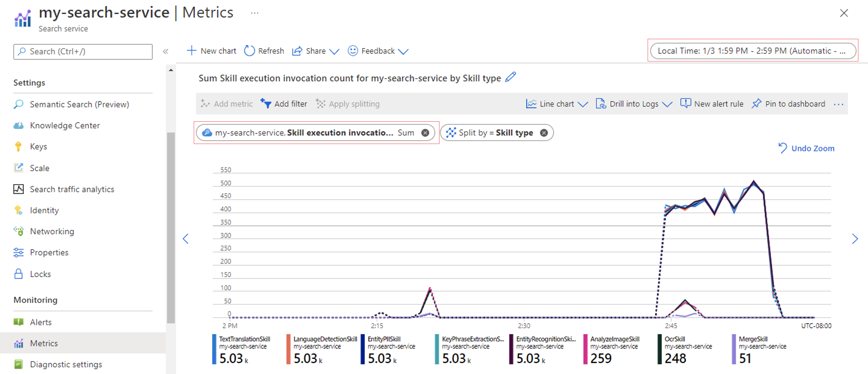This screenshot has height=374, width=868.
Task: Click the New chart button
Action: 212,51
